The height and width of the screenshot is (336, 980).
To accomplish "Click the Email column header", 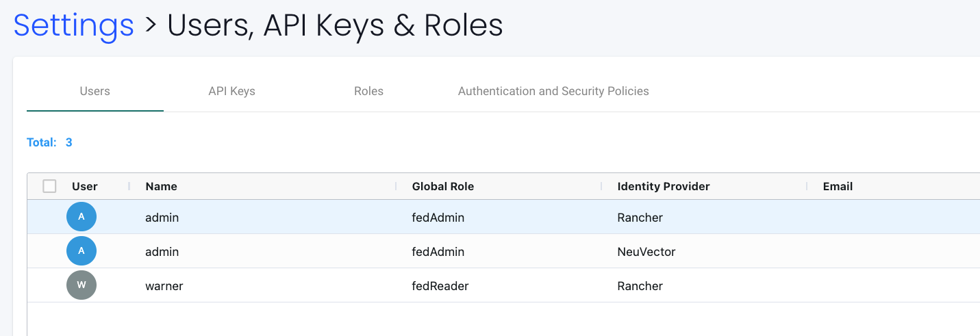I will tap(838, 186).
